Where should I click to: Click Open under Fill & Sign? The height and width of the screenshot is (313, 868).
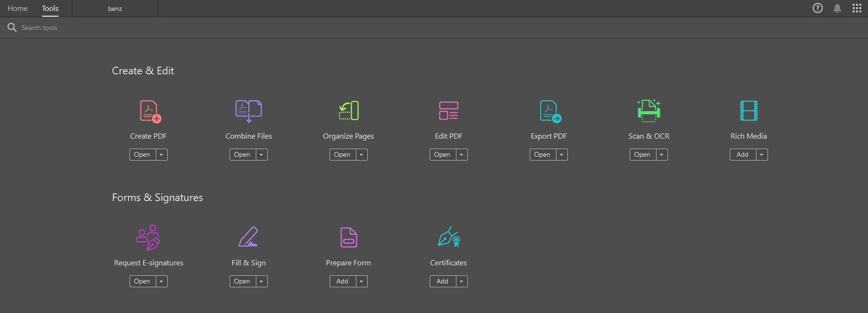(x=242, y=281)
